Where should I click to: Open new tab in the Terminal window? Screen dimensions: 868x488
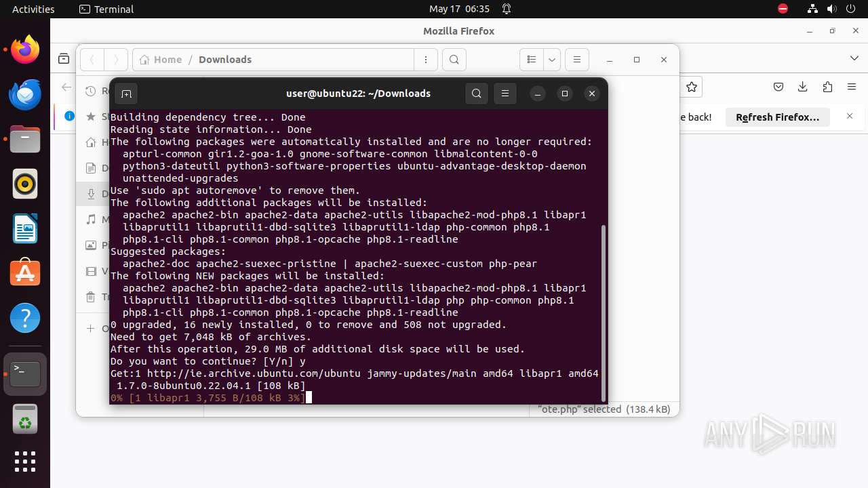(x=126, y=94)
